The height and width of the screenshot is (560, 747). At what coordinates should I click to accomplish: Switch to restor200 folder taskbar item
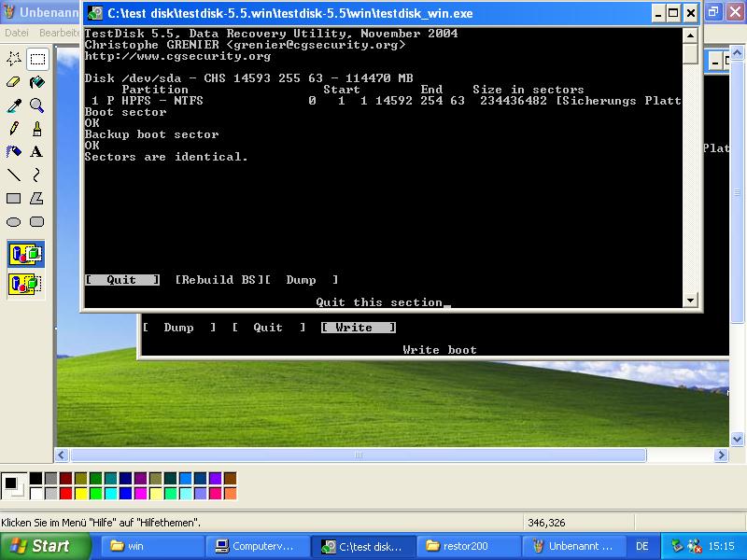click(x=469, y=546)
